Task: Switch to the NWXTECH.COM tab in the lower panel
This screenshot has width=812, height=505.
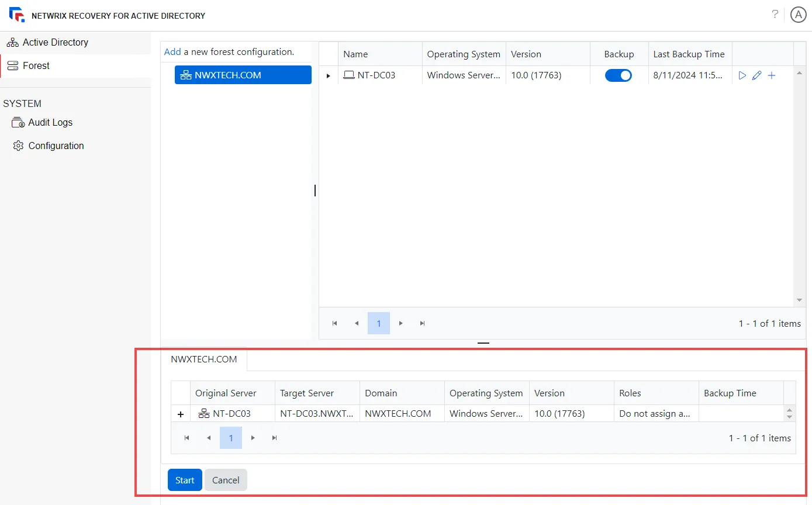Action: (204, 359)
